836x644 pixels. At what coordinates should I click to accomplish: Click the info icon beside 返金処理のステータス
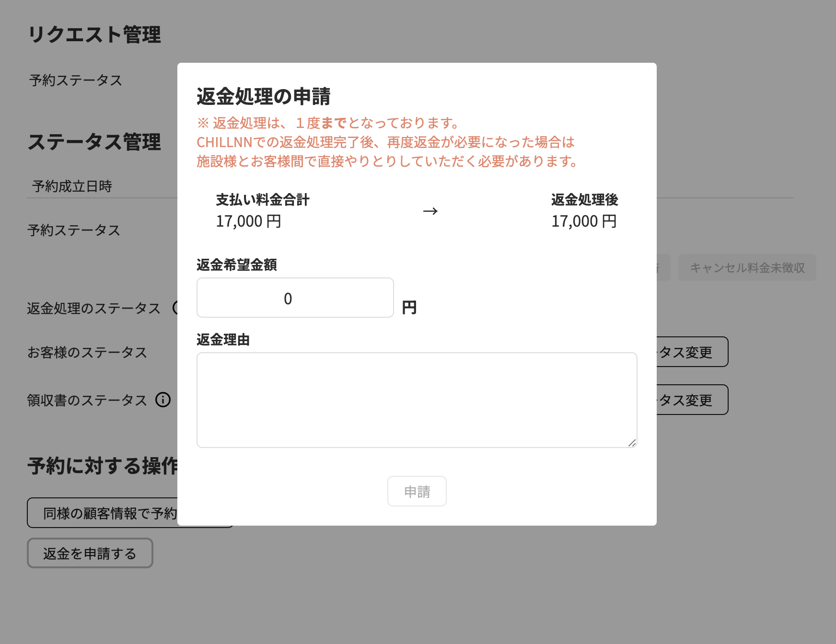[x=176, y=308]
